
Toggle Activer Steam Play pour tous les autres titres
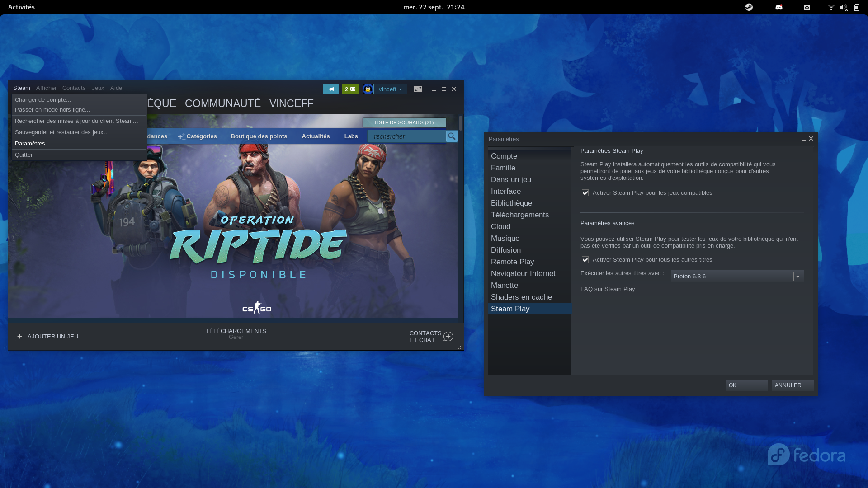pos(585,260)
